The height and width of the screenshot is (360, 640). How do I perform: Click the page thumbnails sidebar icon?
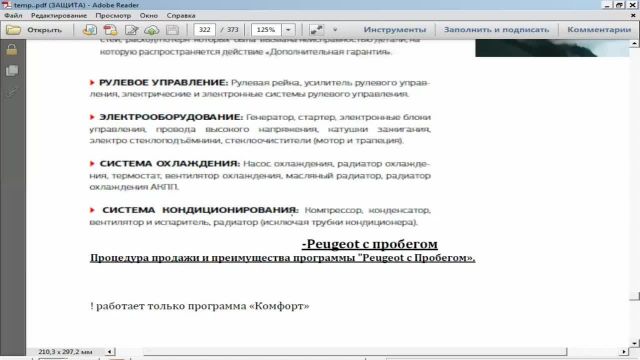point(12,71)
